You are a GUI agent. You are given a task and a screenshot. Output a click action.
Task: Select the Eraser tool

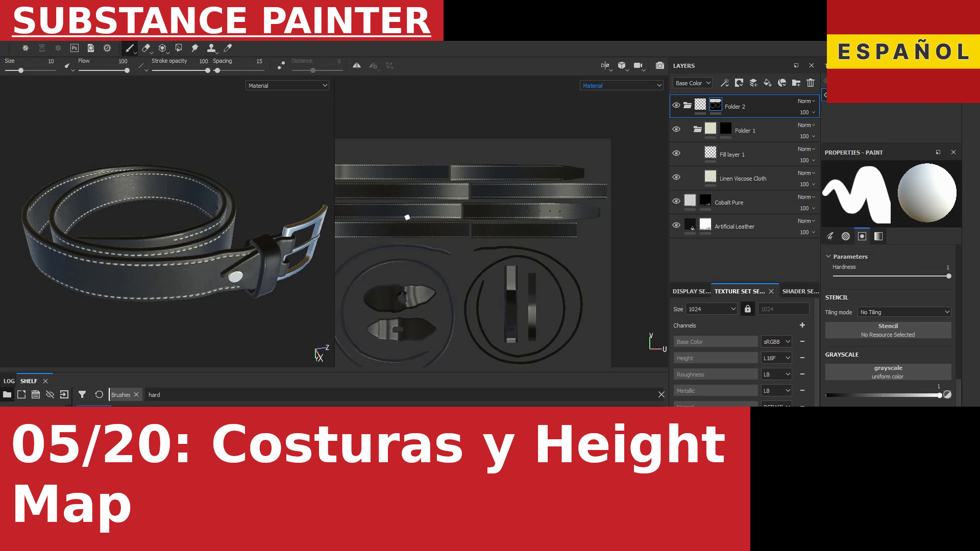click(146, 48)
